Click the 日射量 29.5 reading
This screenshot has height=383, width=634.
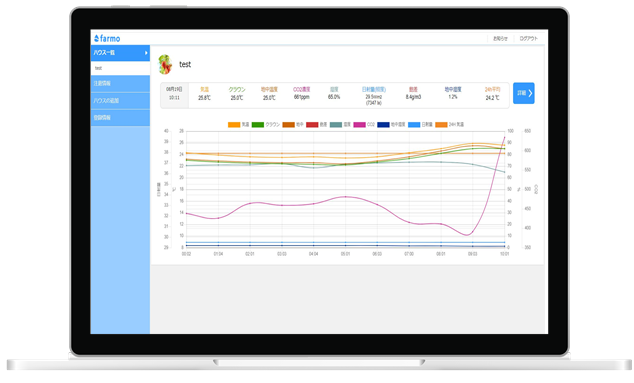(x=374, y=96)
